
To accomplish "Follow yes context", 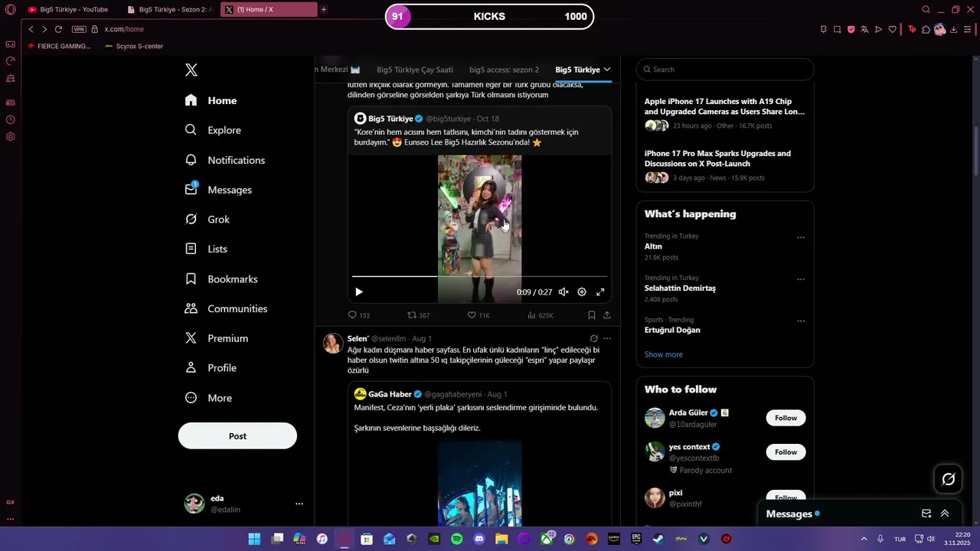I will [x=786, y=452].
